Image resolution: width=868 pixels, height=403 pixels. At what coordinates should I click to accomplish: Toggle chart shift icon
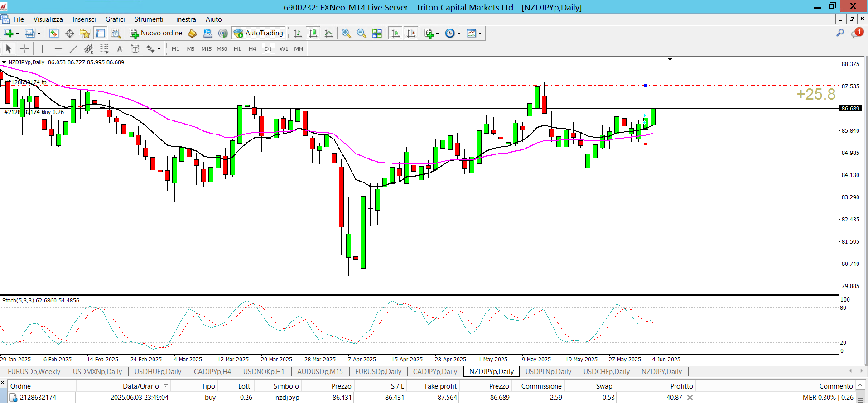411,33
